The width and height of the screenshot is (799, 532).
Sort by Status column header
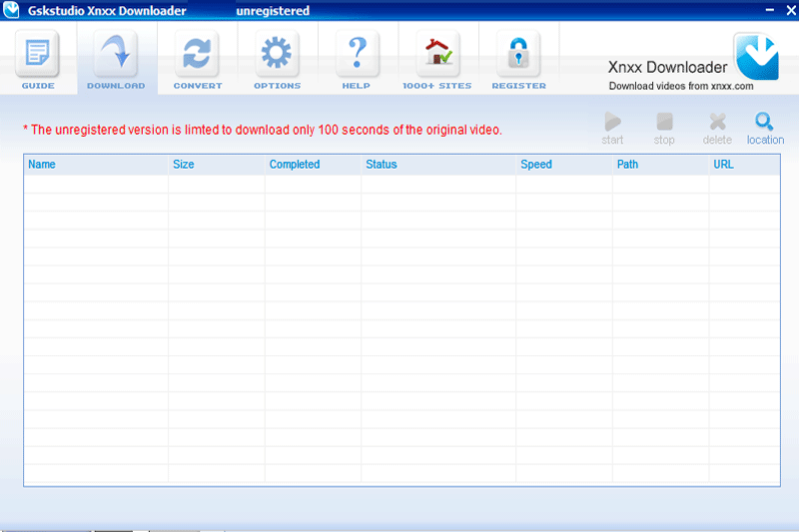pos(438,165)
